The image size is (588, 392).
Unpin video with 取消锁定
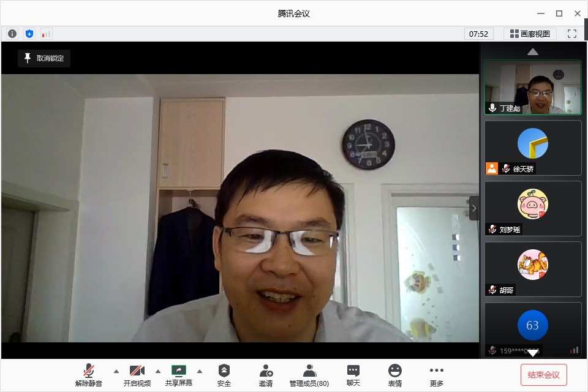44,58
